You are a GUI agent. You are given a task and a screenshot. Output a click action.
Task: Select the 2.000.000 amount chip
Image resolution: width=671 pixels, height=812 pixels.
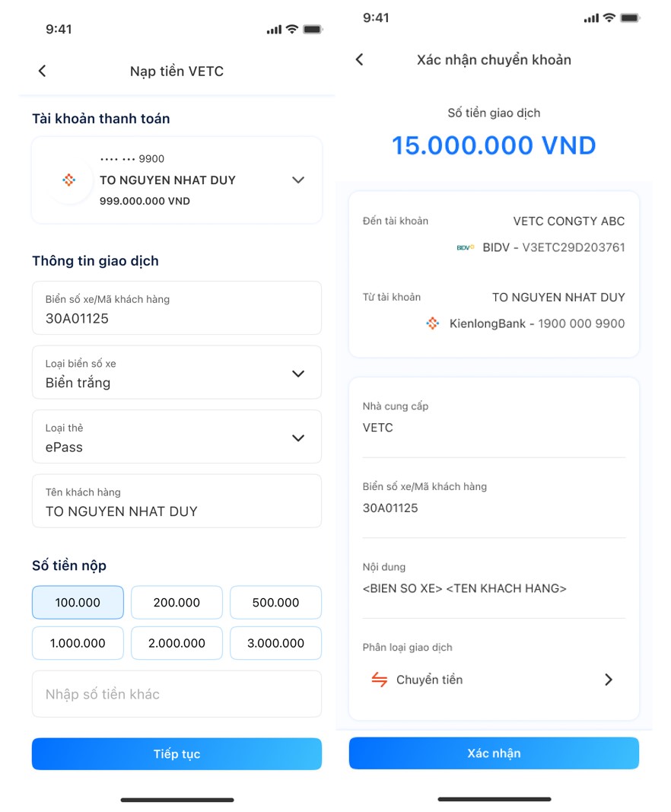[176, 643]
